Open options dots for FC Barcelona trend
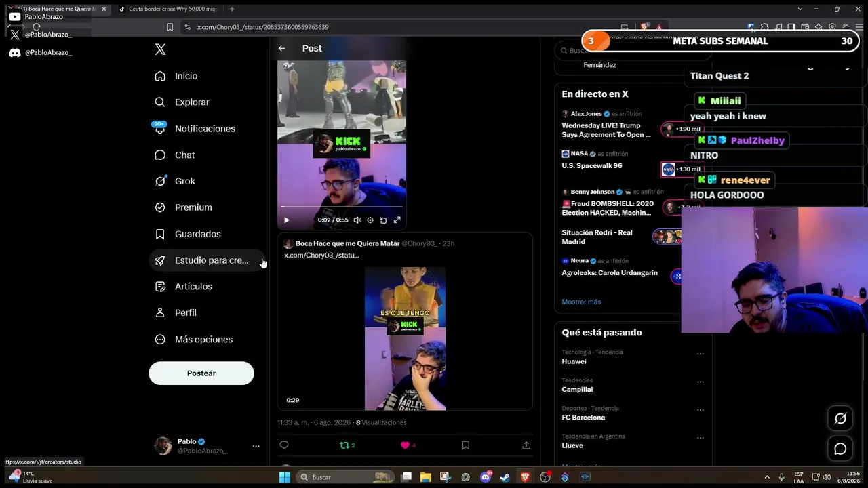 [x=700, y=410]
